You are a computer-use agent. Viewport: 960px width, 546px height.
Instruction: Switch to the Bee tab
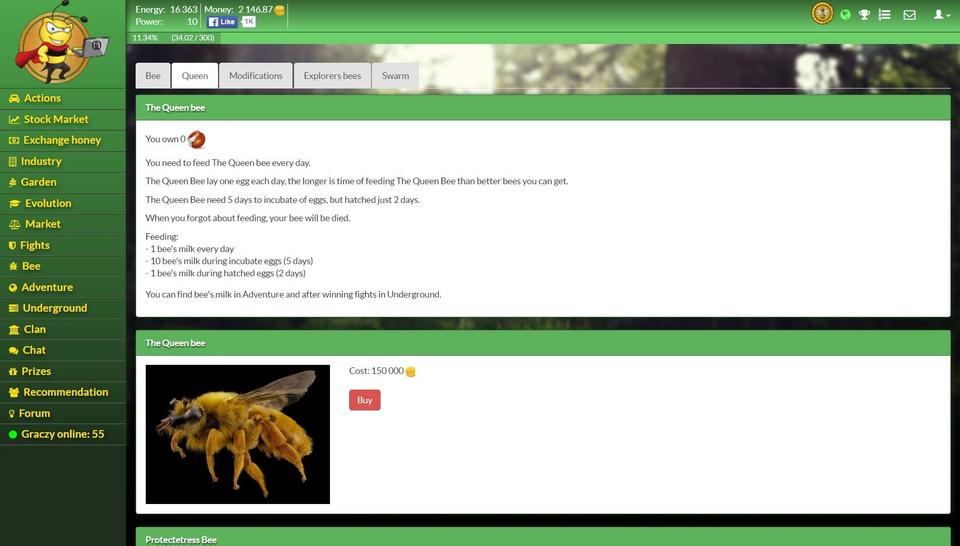153,76
